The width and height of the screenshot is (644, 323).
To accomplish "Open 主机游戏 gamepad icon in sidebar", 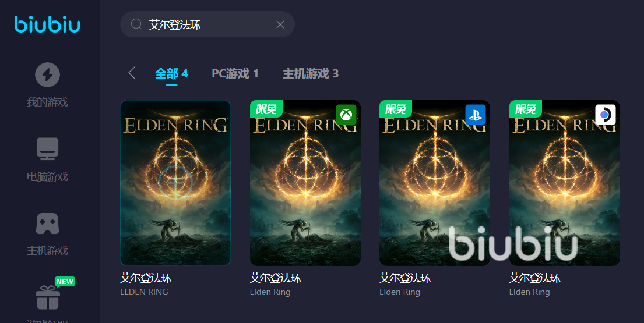I will click(47, 223).
